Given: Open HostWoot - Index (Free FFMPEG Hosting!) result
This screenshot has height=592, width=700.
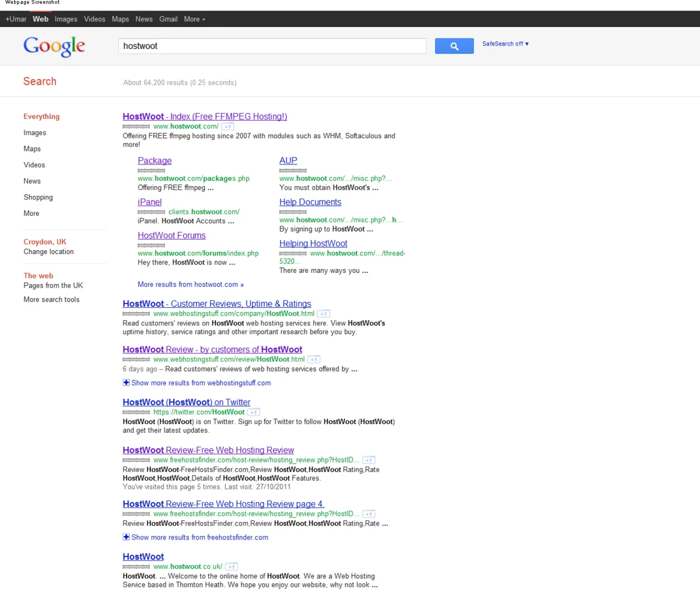Looking at the screenshot, I should (x=205, y=117).
